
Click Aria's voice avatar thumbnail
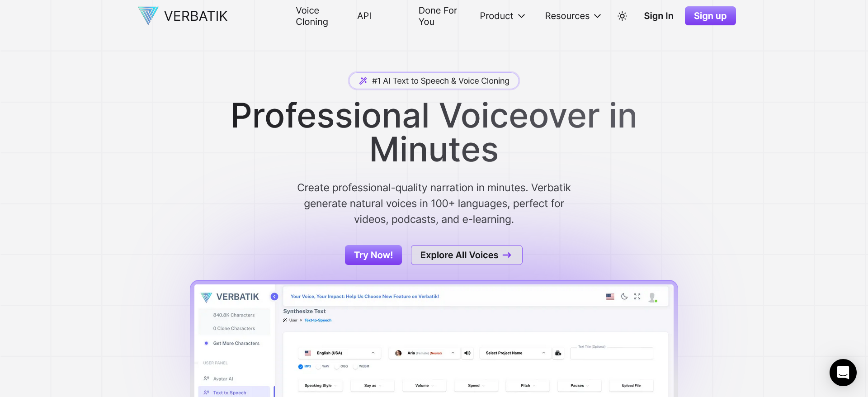398,353
